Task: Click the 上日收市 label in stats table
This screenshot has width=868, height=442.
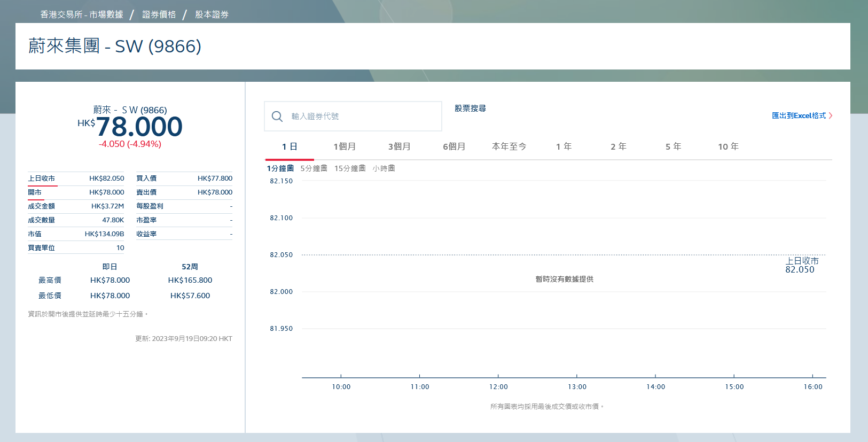Action: point(42,179)
